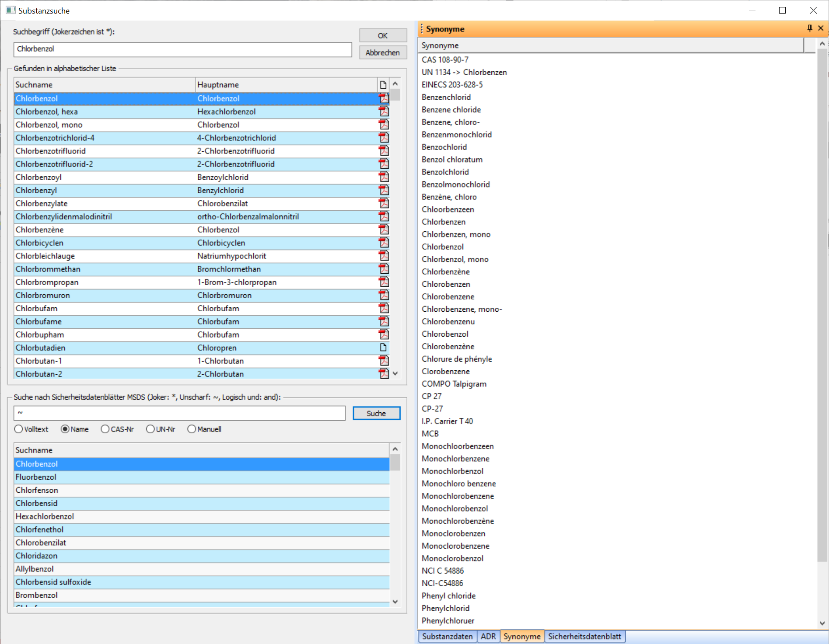Click the Suchbegriff input field

[183, 49]
